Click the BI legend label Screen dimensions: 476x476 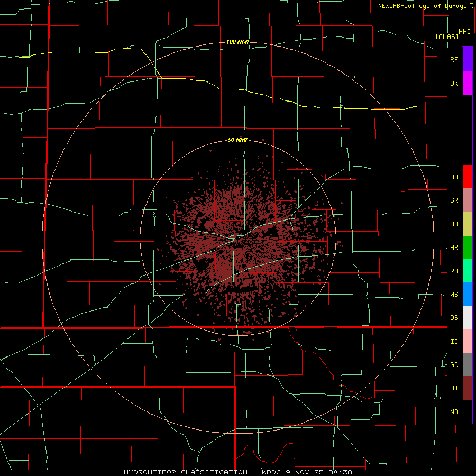tap(454, 388)
